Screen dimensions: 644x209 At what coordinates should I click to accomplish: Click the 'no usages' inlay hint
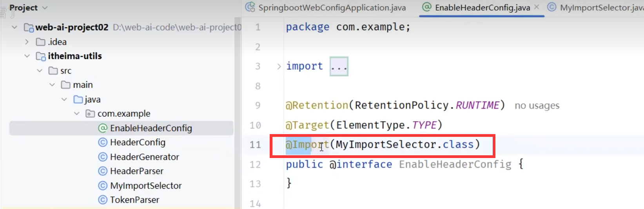coord(537,105)
